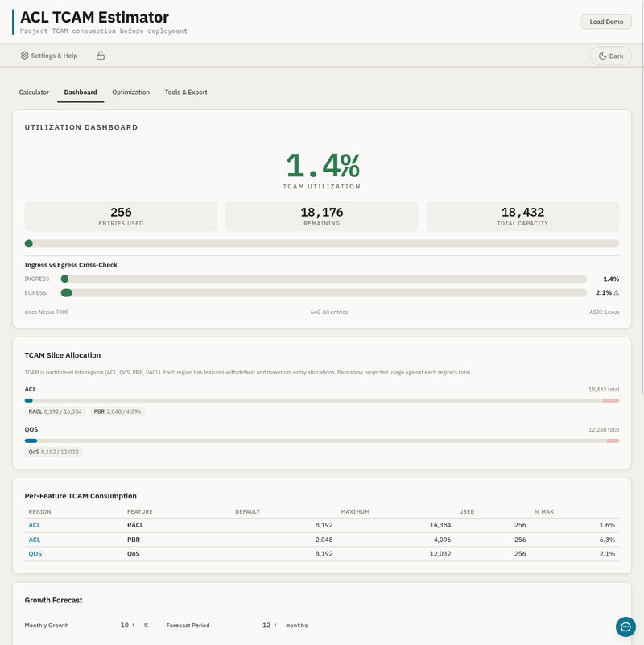Click ACL region link in RACL row
The image size is (644, 645).
coord(35,525)
